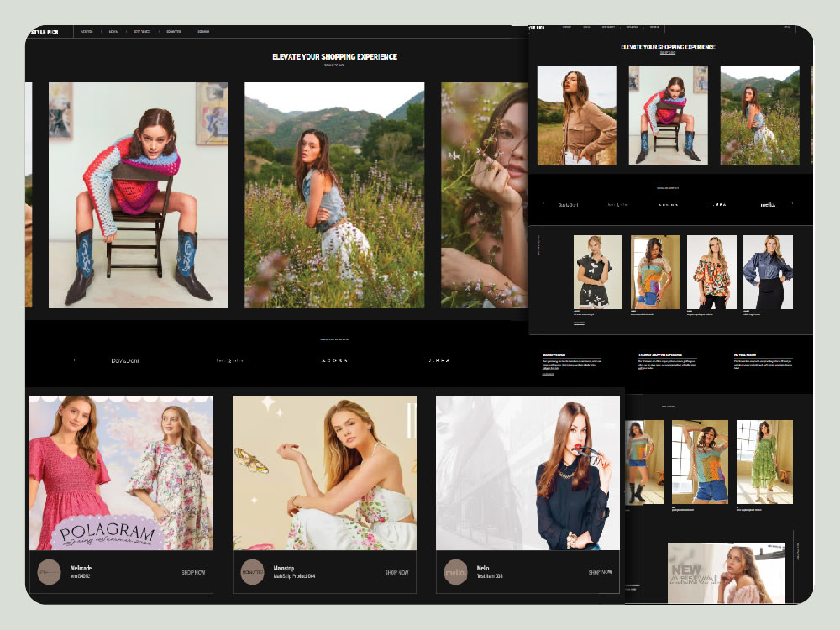Open the green tiered dress image

tap(764, 462)
